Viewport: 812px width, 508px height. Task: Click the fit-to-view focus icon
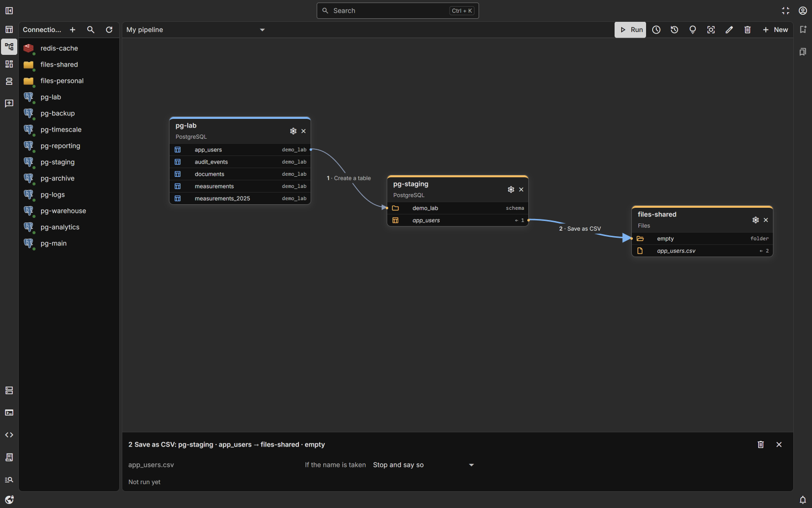click(x=711, y=30)
